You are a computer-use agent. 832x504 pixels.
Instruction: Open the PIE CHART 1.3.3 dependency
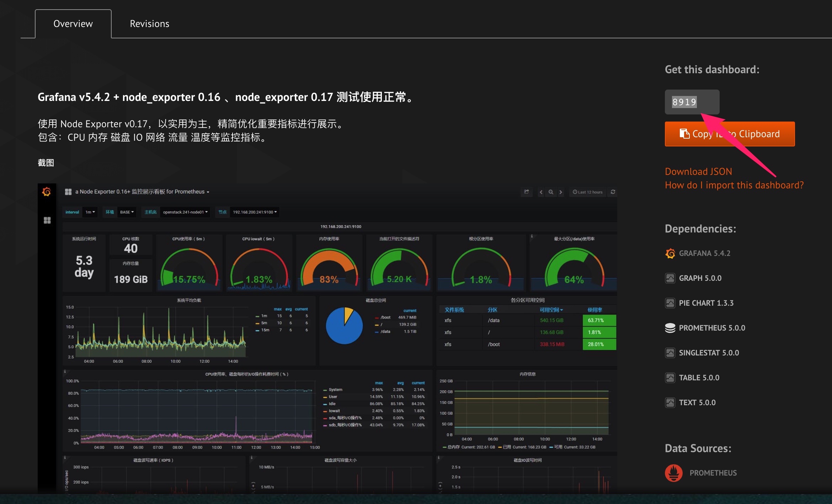pyautogui.click(x=706, y=303)
